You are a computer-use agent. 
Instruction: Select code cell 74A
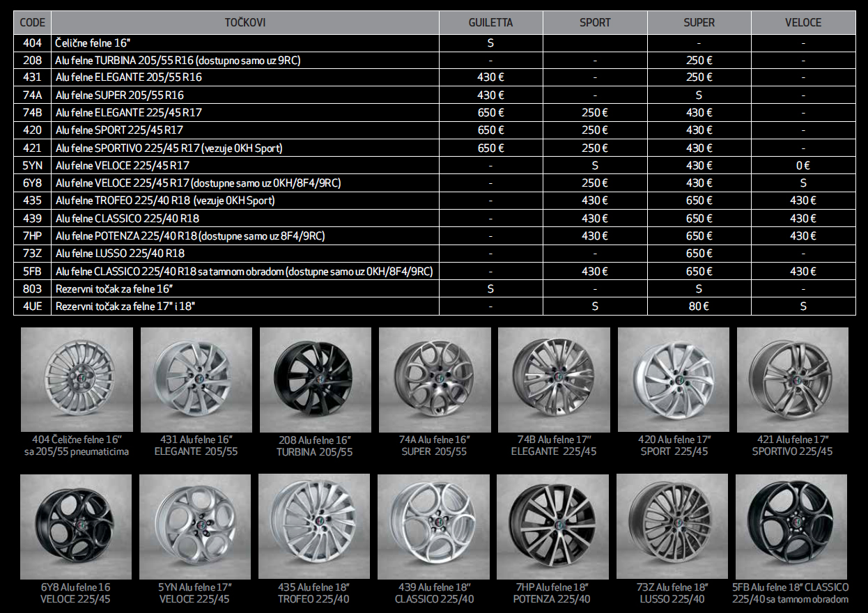pos(32,95)
